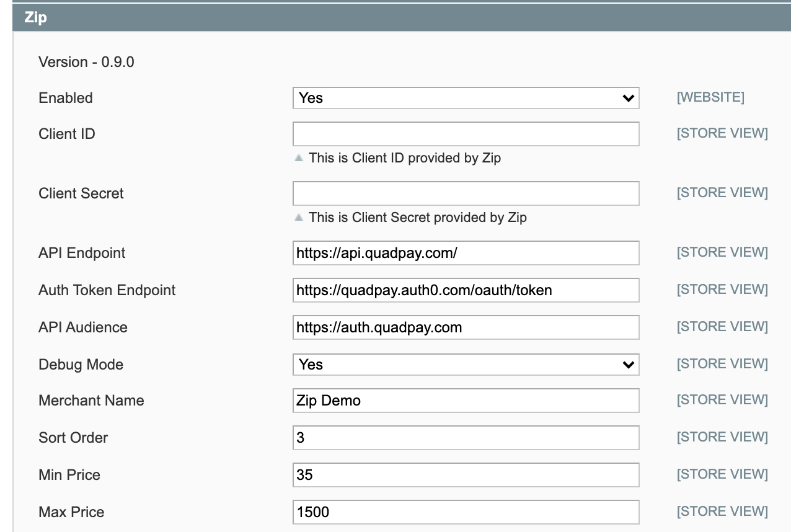
Task: Click 'This is Client Secret provided by Zip'
Action: 418,218
